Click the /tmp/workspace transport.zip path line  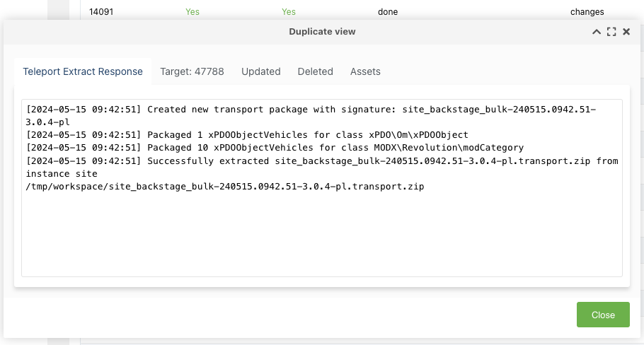pos(224,187)
